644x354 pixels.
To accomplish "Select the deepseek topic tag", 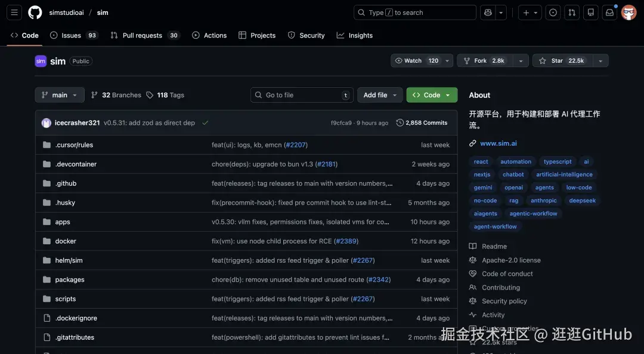I will [x=583, y=201].
